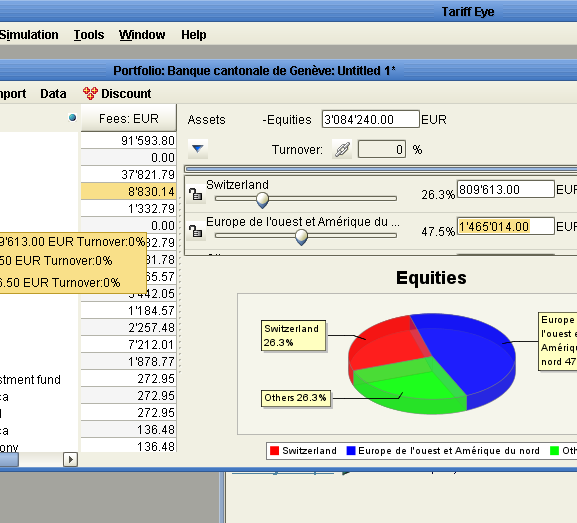Select the 7'212.01 fee cell
Image resolution: width=577 pixels, height=523 pixels.
(x=128, y=344)
